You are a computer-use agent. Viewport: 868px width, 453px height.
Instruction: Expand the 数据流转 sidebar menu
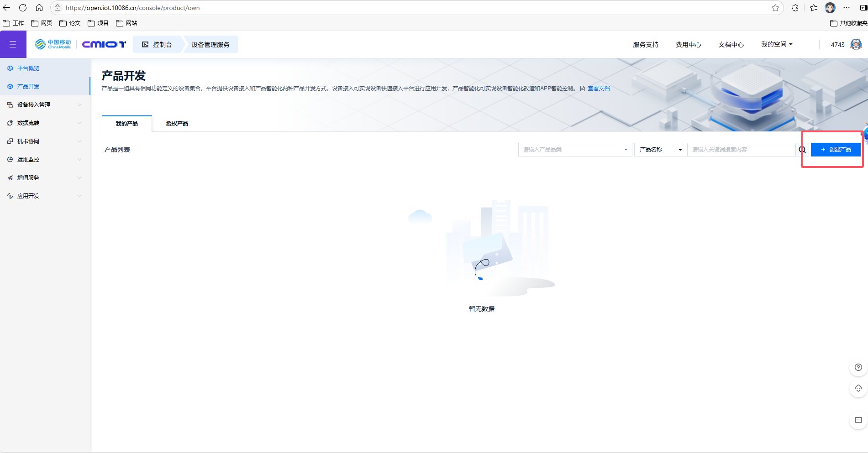(x=28, y=123)
